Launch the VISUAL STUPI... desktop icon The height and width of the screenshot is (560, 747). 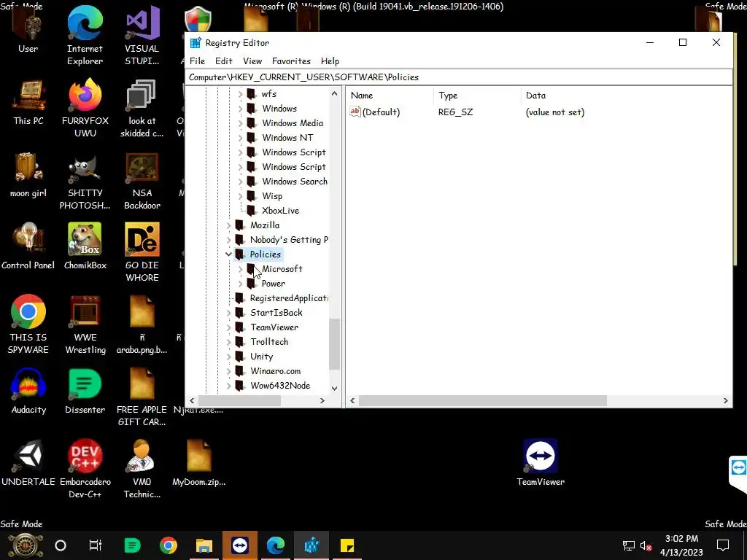tap(142, 36)
